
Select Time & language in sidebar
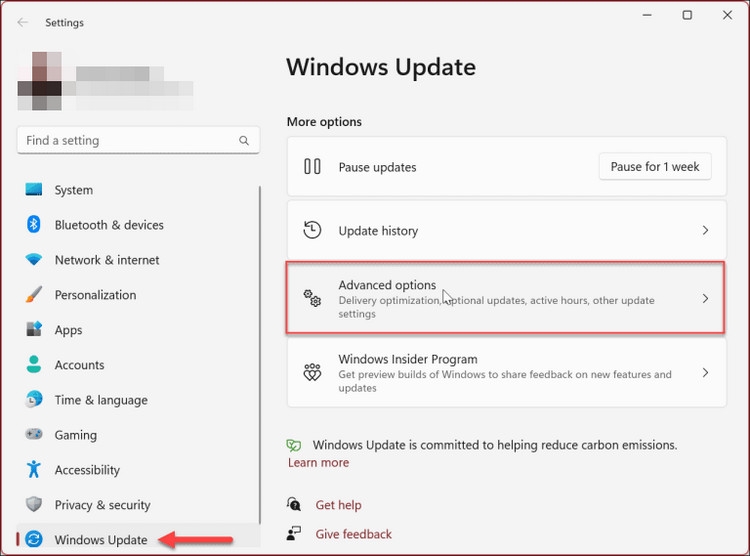[138, 400]
